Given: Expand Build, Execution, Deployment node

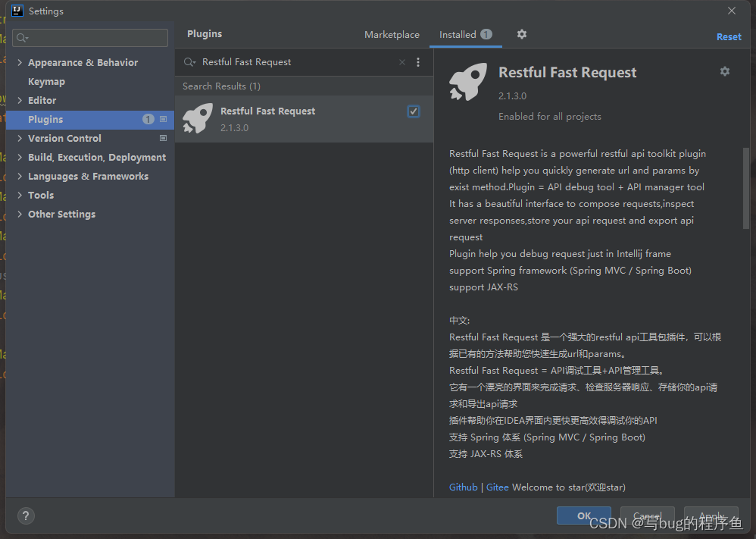Looking at the screenshot, I should 20,158.
